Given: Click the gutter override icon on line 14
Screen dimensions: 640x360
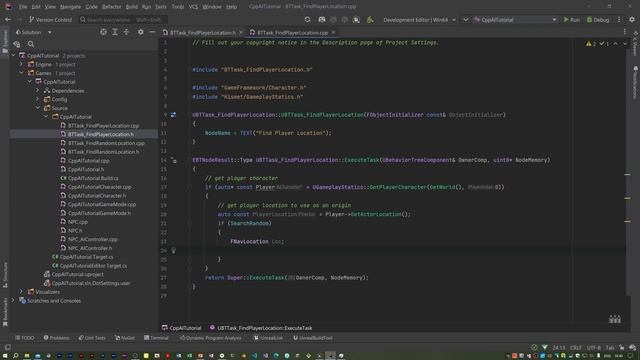Looking at the screenshot, I should pyautogui.click(x=173, y=160).
